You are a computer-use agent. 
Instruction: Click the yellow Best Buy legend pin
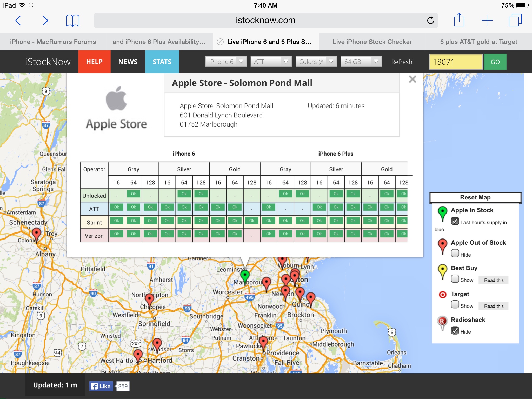coord(442,271)
